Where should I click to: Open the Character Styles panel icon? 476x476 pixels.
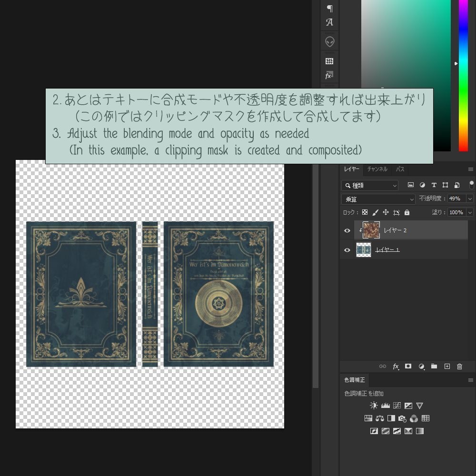click(330, 22)
